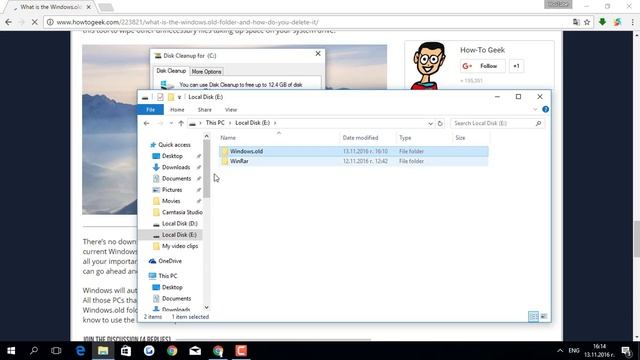The width and height of the screenshot is (640, 360).
Task: Open the View ribbon tab
Action: pos(231,110)
